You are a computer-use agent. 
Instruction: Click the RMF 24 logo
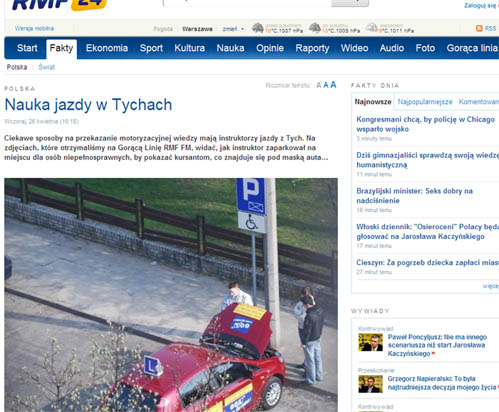point(59,5)
